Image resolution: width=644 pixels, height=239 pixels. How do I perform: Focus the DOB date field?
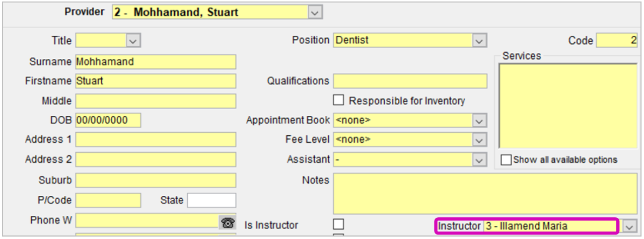pyautogui.click(x=108, y=120)
